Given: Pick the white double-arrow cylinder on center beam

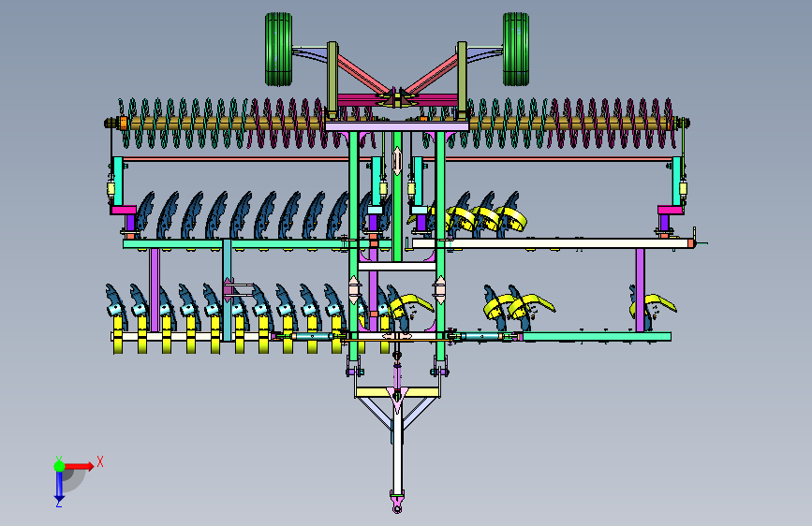Looking at the screenshot, I should pos(397,161).
